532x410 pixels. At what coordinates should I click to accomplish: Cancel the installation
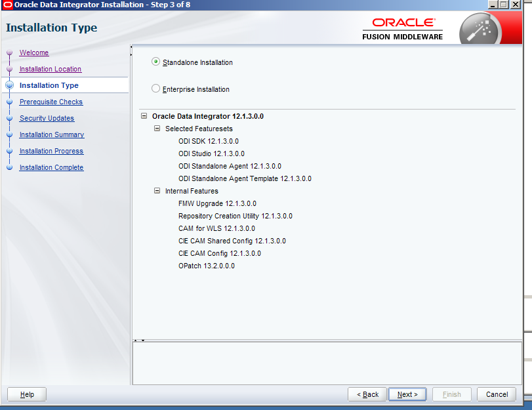click(x=497, y=394)
